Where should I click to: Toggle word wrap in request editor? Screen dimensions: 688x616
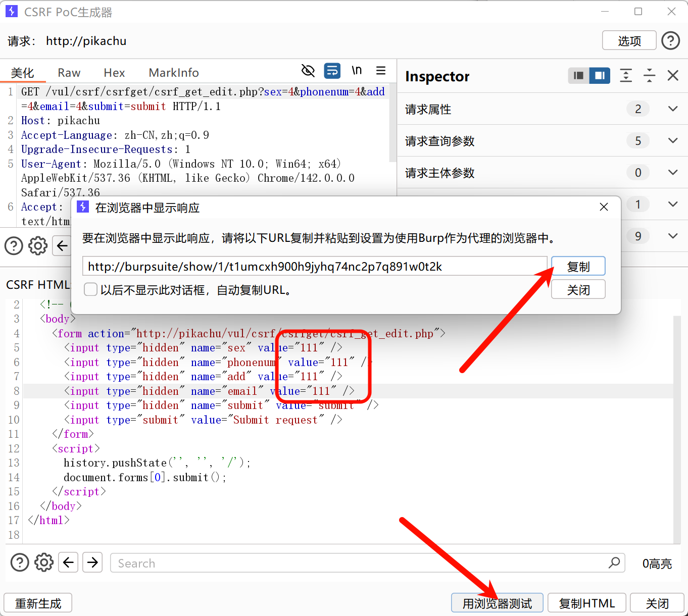click(332, 71)
